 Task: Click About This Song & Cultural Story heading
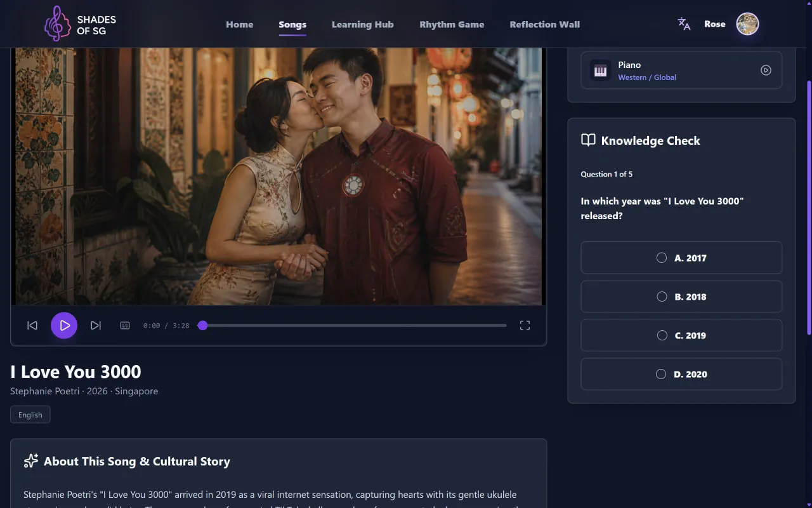[137, 462]
